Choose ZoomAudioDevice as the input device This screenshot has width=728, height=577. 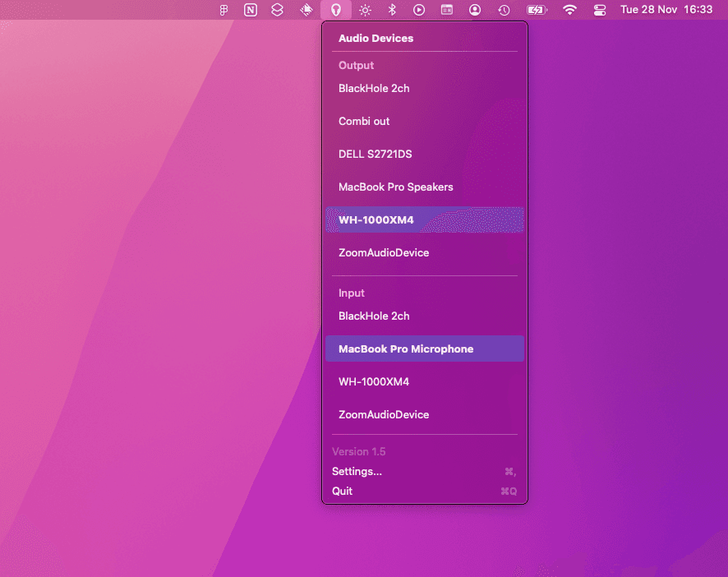(425, 415)
